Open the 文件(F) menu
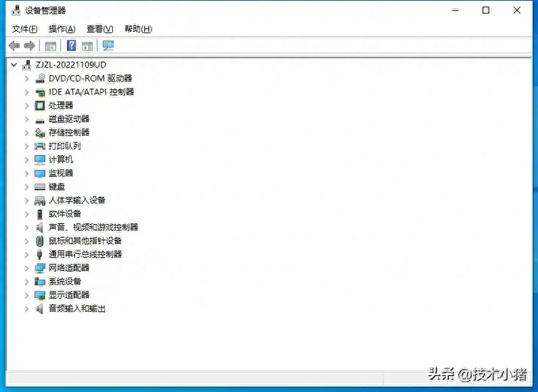The image size is (538, 392). (x=25, y=29)
